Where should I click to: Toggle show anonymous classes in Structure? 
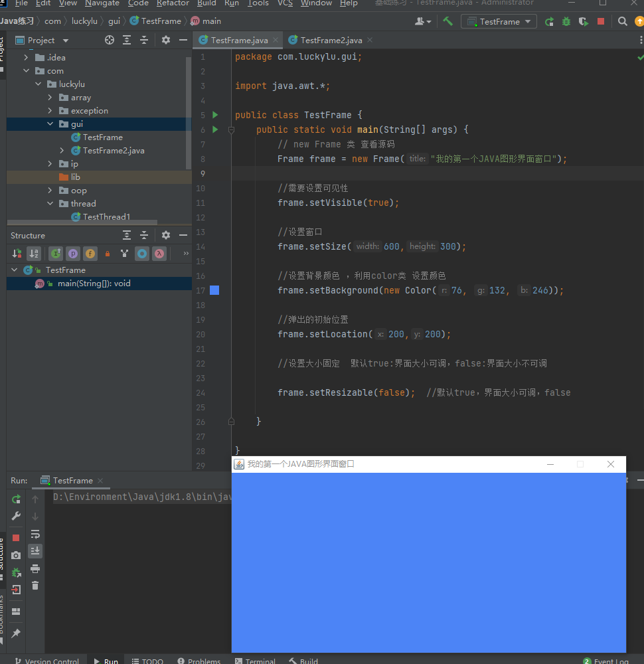(x=142, y=254)
